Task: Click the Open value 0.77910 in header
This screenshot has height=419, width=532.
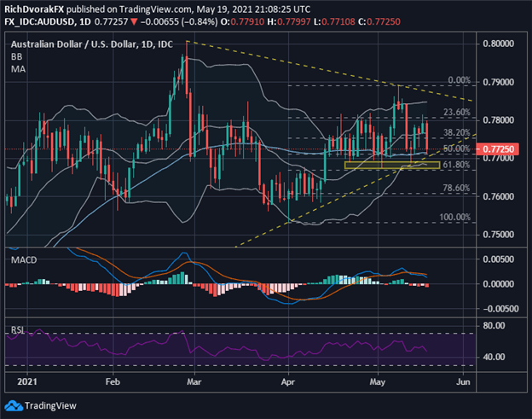Action: click(247, 22)
